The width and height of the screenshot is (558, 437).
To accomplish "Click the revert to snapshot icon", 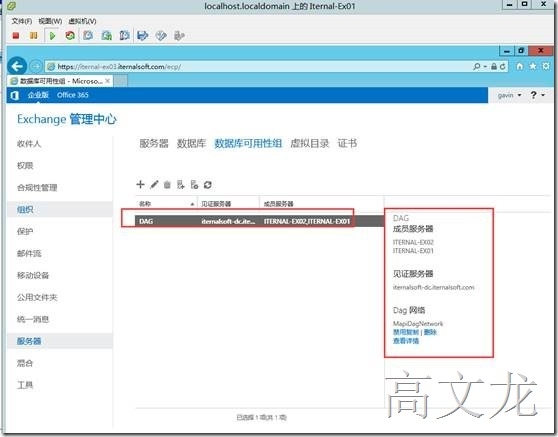I will coord(106,36).
